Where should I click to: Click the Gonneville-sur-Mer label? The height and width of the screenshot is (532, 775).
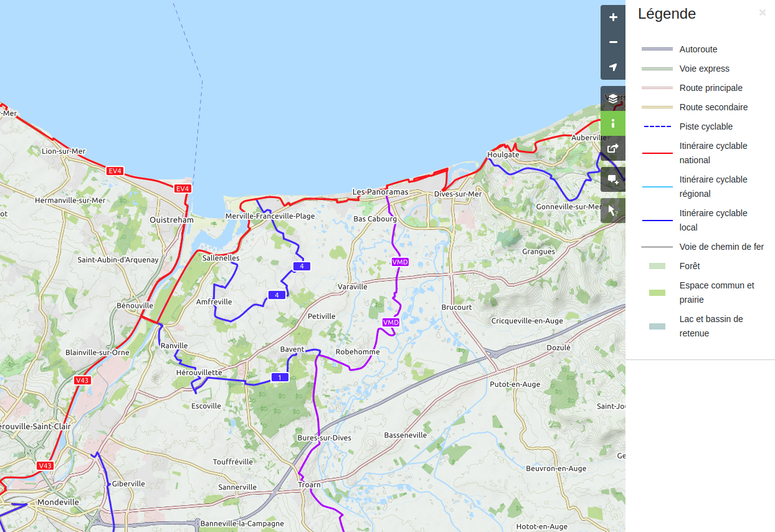click(x=569, y=206)
